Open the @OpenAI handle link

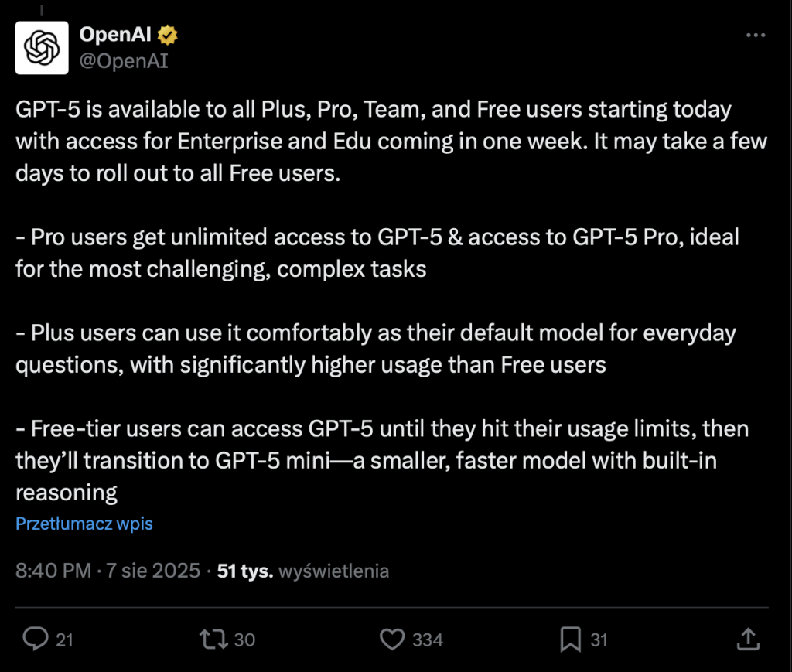[124, 61]
